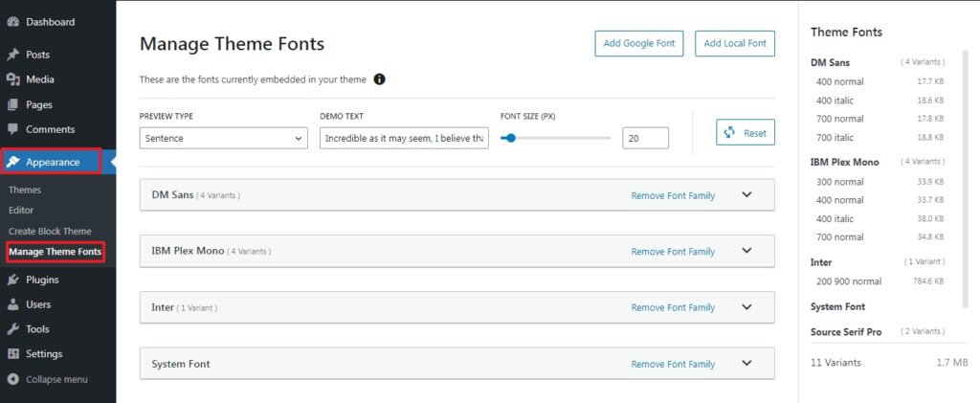Click the Posts pushpin icon

point(12,55)
